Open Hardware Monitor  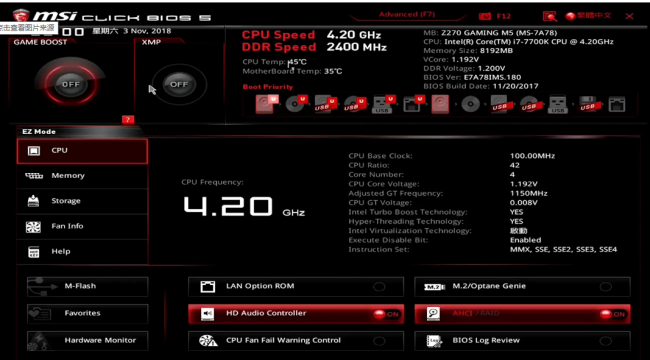pyautogui.click(x=87, y=341)
